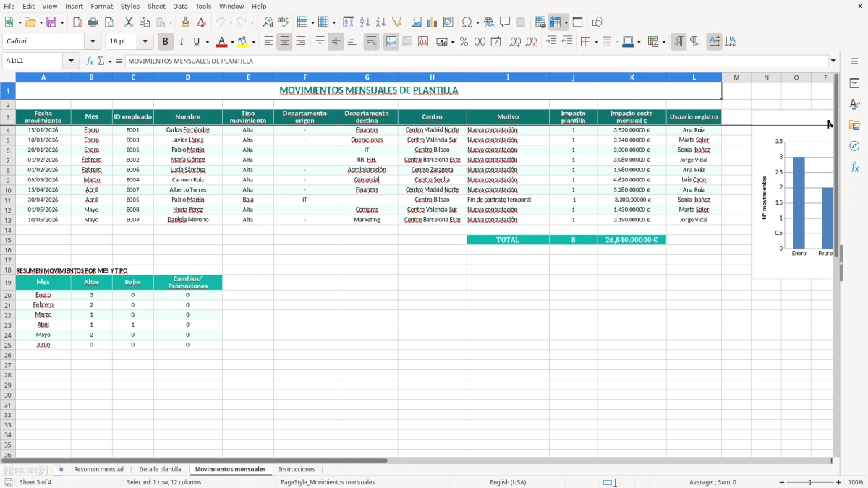Open Function Wizard fx icon
This screenshot has width=868, height=488.
click(90, 61)
